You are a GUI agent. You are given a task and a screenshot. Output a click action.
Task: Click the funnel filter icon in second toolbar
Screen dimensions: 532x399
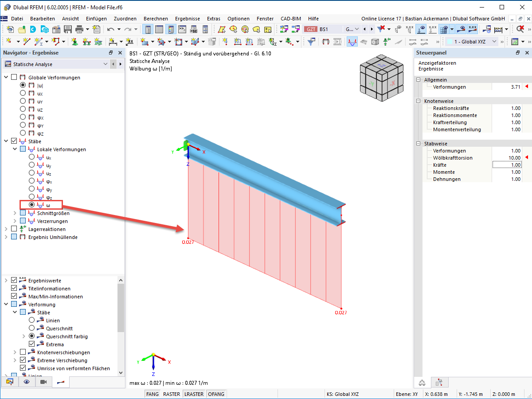pos(312,42)
